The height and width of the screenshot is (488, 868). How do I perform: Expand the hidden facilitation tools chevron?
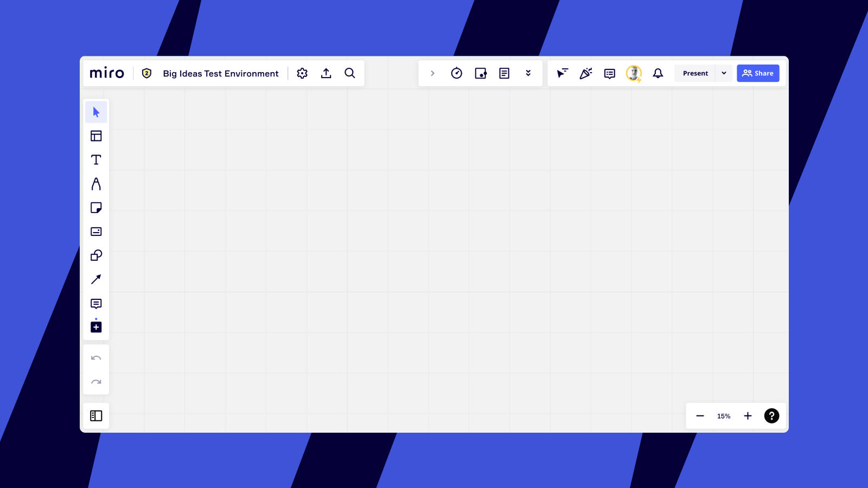432,73
